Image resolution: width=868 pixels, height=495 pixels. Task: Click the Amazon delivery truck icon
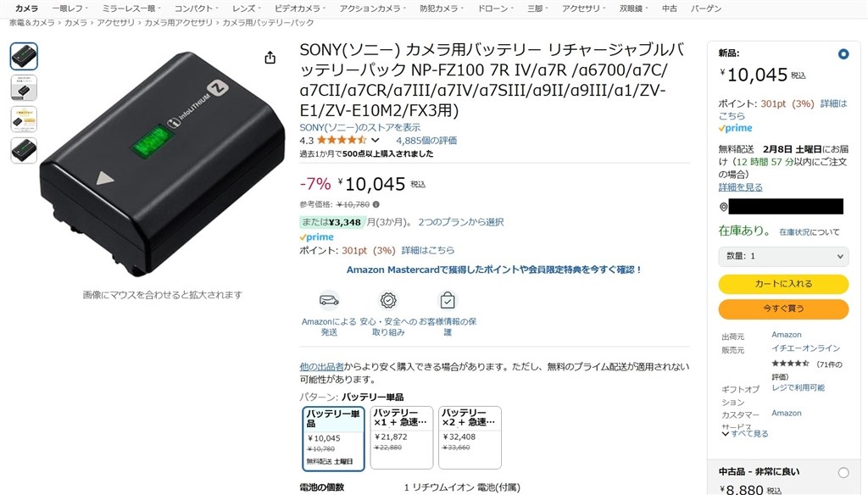pos(329,301)
